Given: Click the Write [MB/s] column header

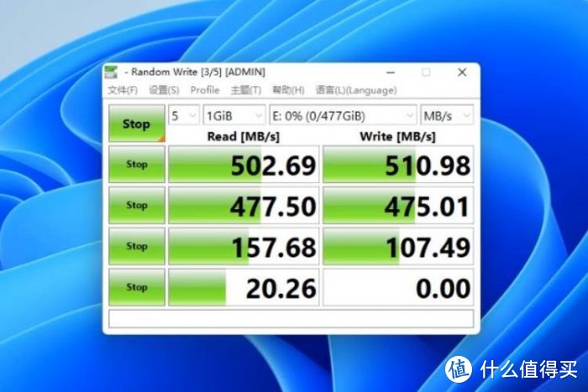Looking at the screenshot, I should pyautogui.click(x=397, y=137).
